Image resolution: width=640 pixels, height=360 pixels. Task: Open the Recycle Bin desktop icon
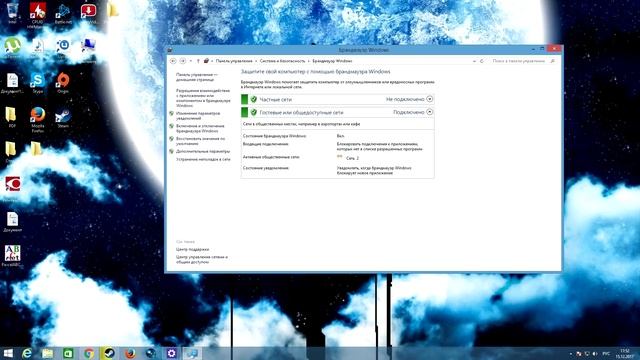click(12, 12)
